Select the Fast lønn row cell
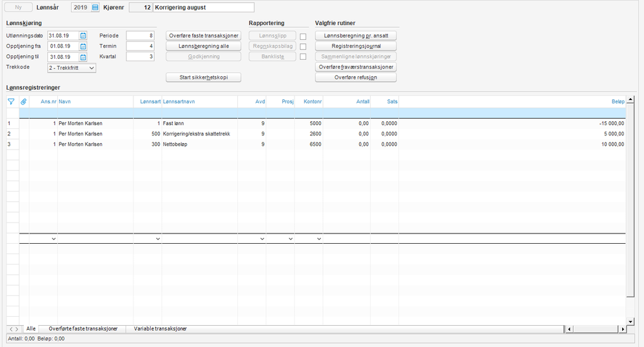 point(200,123)
